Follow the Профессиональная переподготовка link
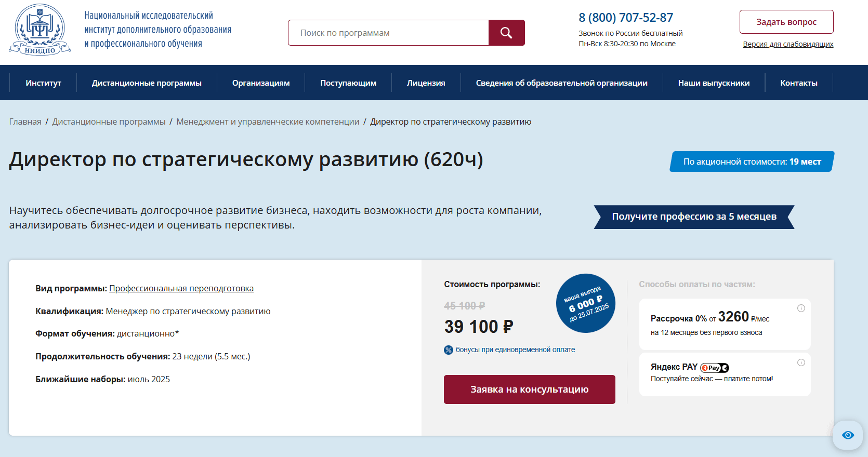This screenshot has width=868, height=457. [x=181, y=289]
